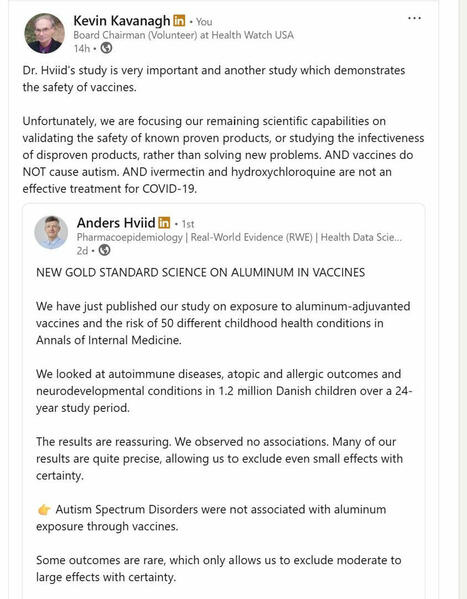The image size is (467, 599).
Task: Click the 2d timestamp on shared post
Action: point(82,251)
